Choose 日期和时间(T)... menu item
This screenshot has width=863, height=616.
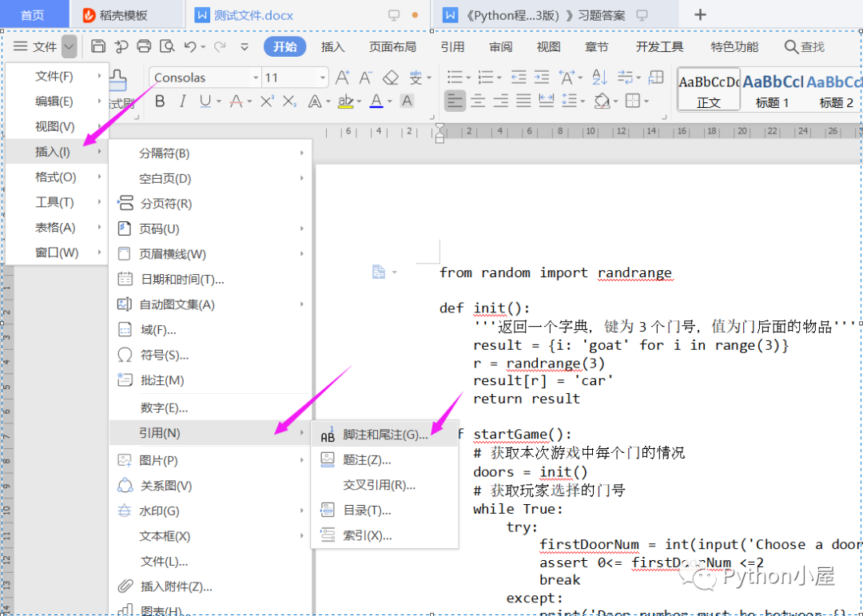point(211,279)
